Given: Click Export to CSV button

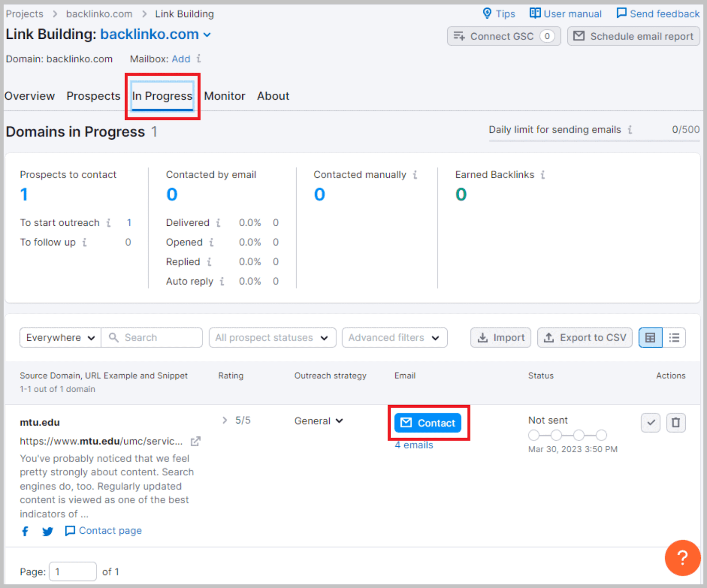Looking at the screenshot, I should click(585, 338).
